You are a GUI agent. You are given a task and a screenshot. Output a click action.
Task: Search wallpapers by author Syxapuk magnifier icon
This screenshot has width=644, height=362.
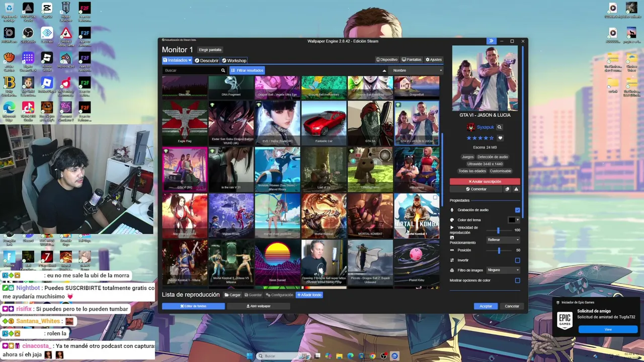click(x=499, y=127)
